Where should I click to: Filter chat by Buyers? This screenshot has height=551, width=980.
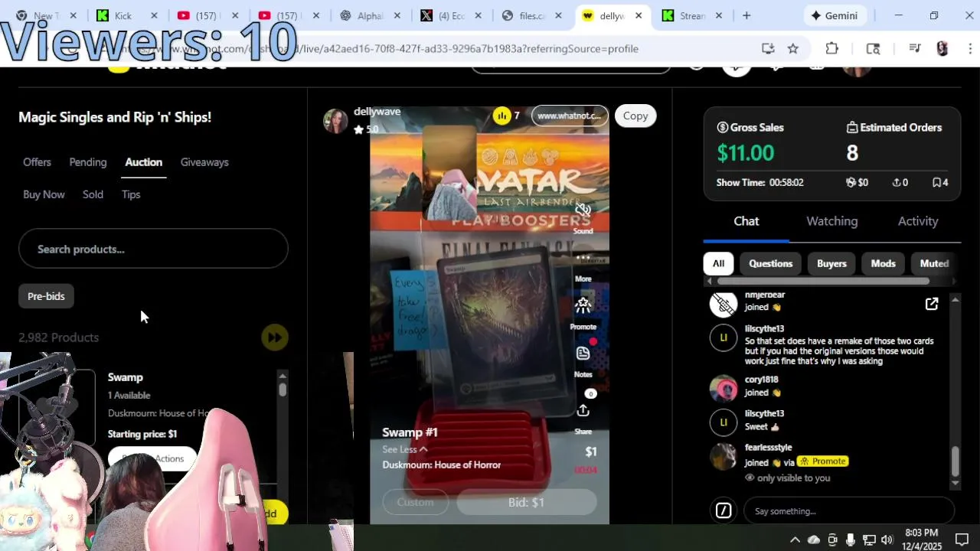(831, 263)
